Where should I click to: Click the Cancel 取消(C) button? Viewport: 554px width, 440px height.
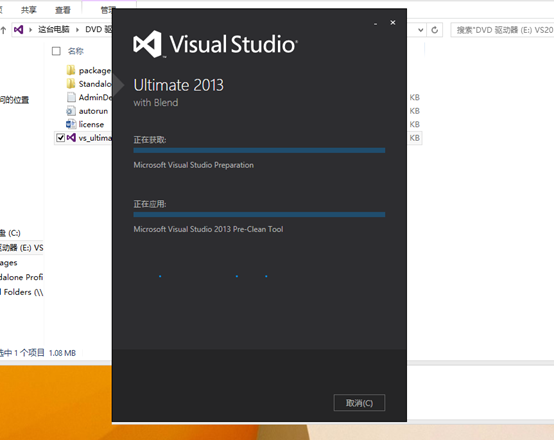click(x=359, y=403)
